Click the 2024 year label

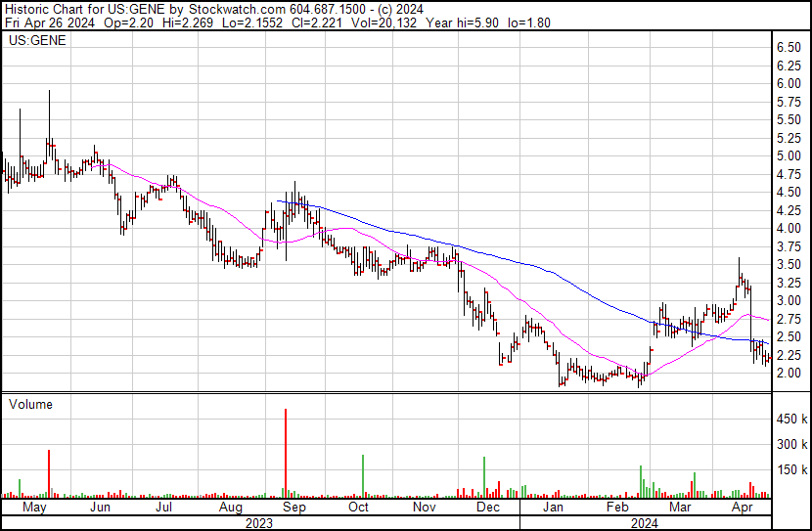(645, 523)
